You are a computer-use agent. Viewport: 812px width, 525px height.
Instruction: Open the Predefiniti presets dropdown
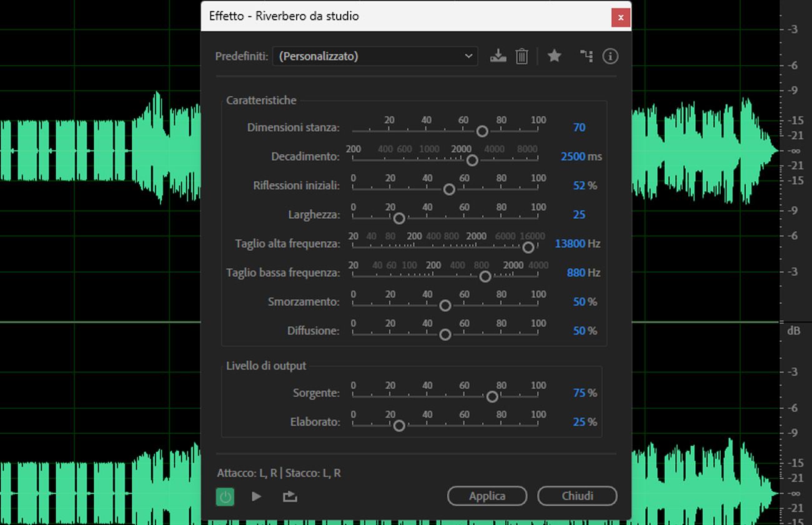pyautogui.click(x=375, y=56)
